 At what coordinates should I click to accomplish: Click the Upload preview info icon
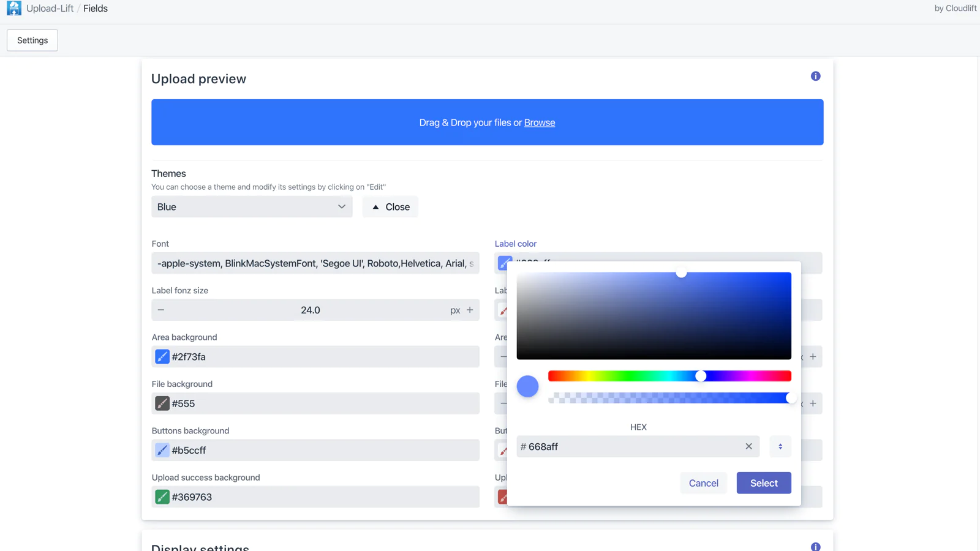pos(815,77)
